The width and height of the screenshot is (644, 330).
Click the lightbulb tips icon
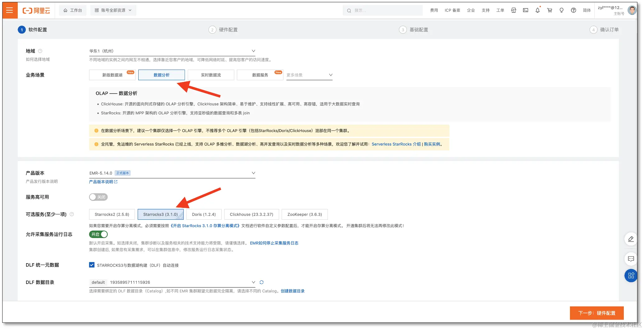562,10
